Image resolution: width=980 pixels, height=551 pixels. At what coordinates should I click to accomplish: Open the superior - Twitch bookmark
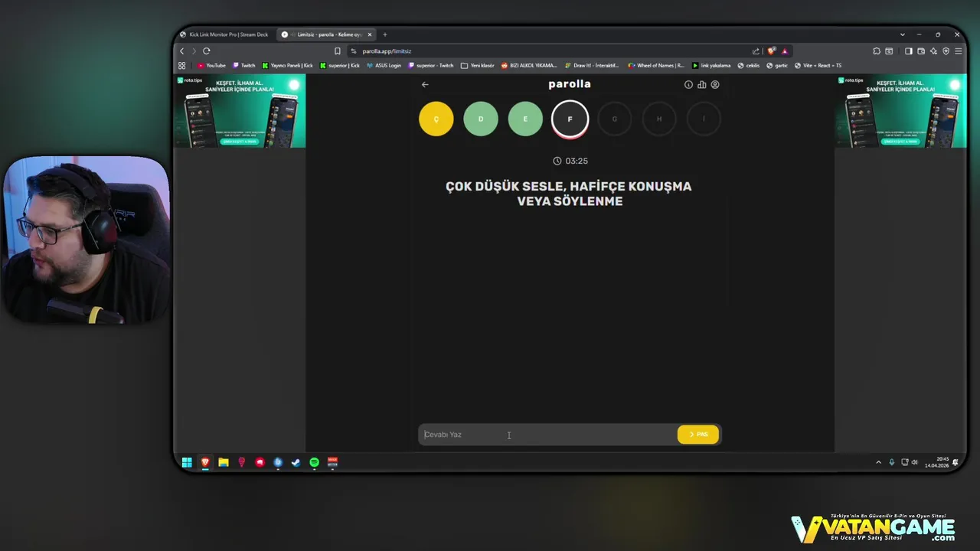tap(431, 66)
